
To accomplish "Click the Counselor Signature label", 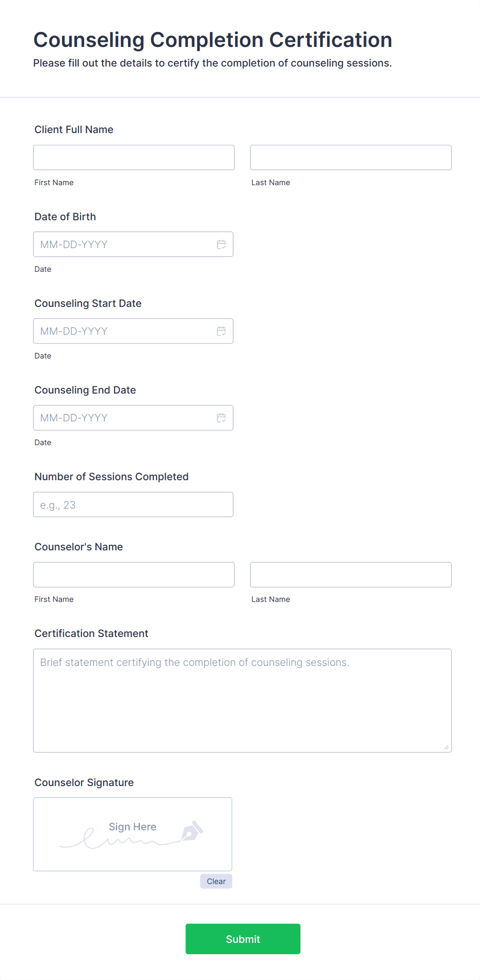I will click(84, 782).
